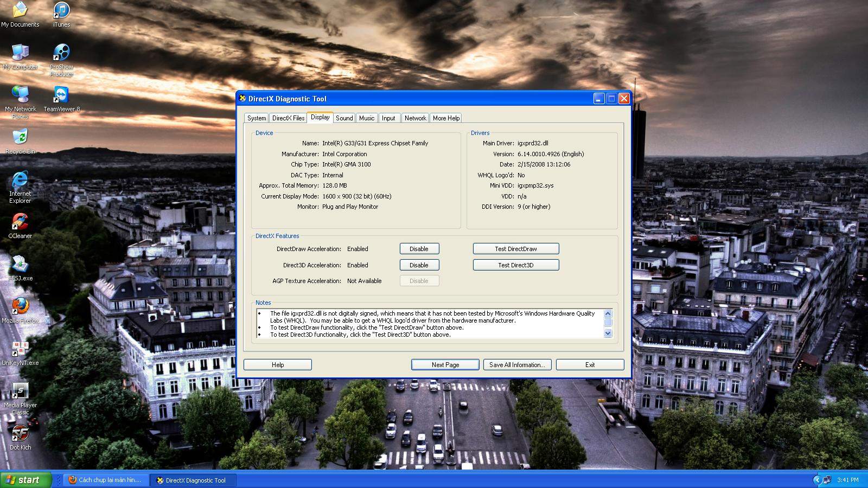Image resolution: width=868 pixels, height=488 pixels.
Task: Click Save All Information button
Action: [x=517, y=365]
